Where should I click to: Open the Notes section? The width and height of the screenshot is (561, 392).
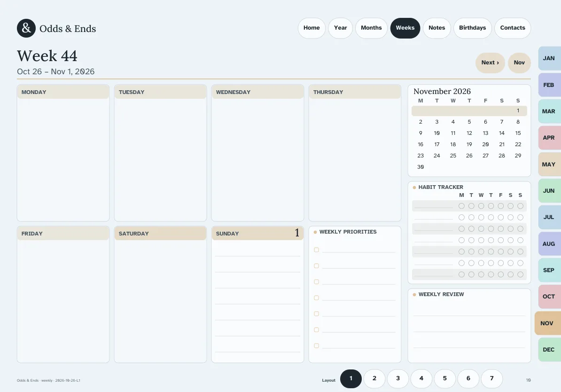437,28
